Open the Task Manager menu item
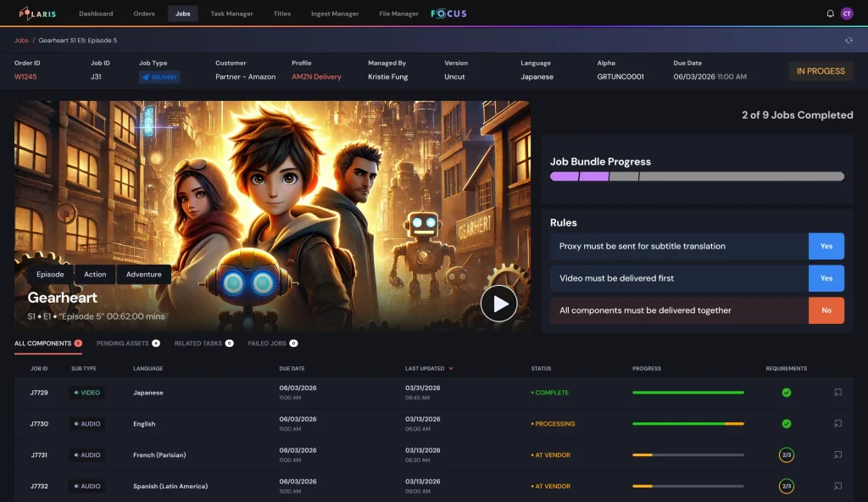 click(x=231, y=14)
